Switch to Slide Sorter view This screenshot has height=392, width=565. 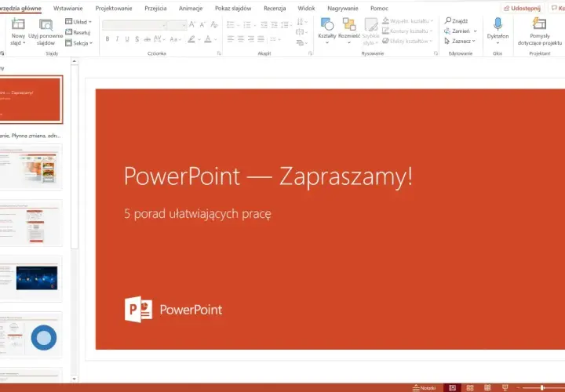pos(470,387)
